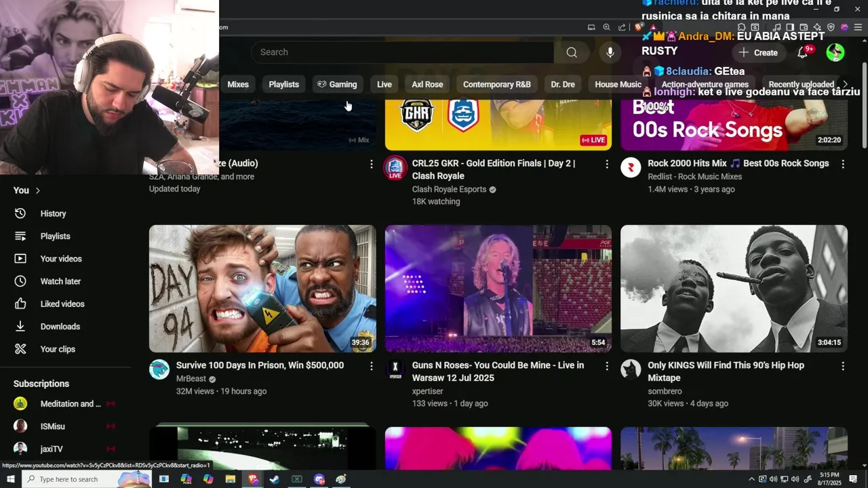Open CRL25 GKR Gold Edition Finals title
Screen dimensions: 868x488
click(x=494, y=169)
